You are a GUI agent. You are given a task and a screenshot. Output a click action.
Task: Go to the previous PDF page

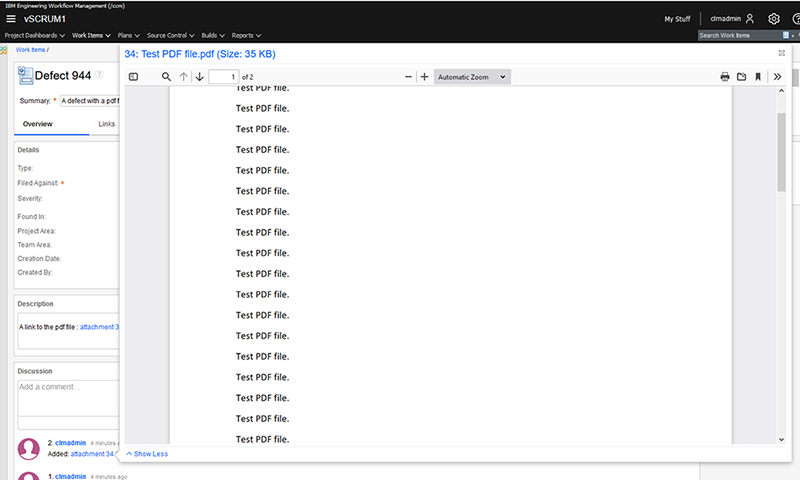click(x=183, y=77)
